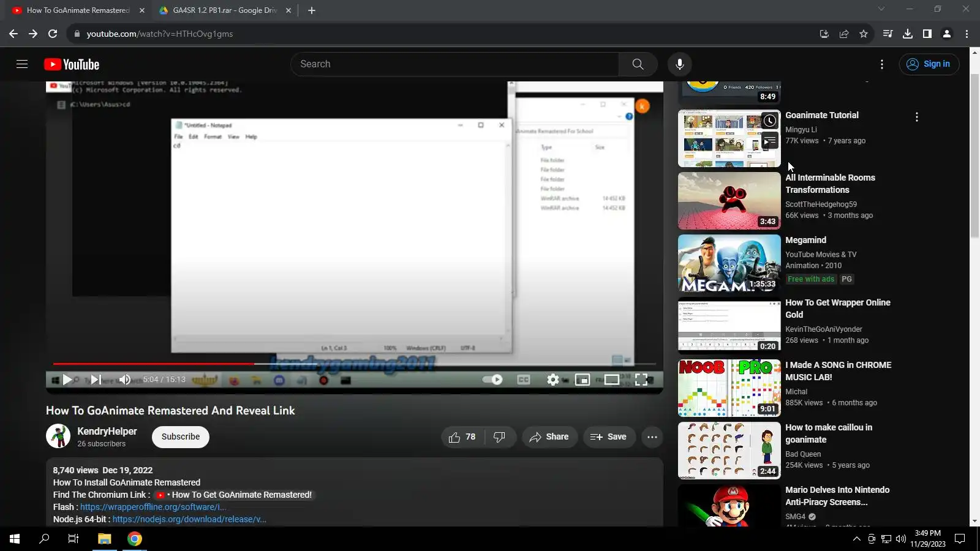Go forward in Chrome
This screenshot has width=980, height=551.
click(33, 34)
